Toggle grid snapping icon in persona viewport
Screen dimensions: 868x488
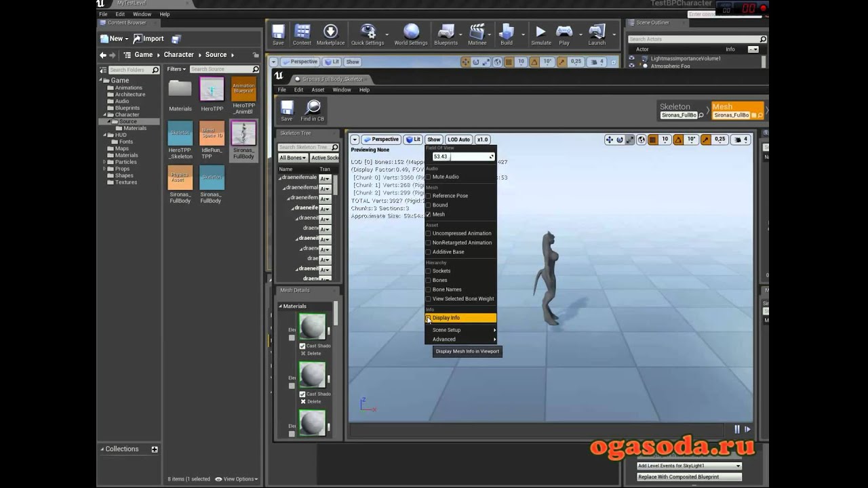(x=653, y=140)
